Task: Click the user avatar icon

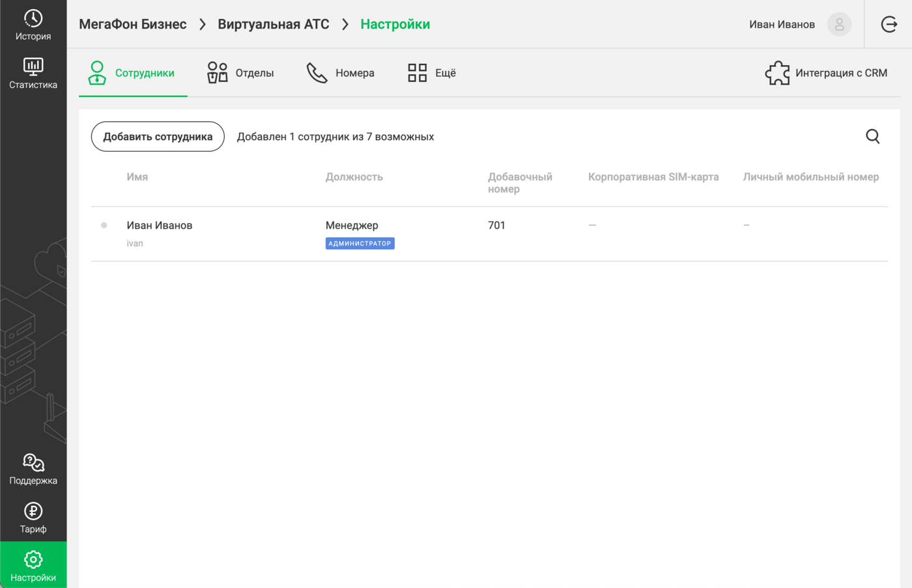Action: [x=839, y=24]
